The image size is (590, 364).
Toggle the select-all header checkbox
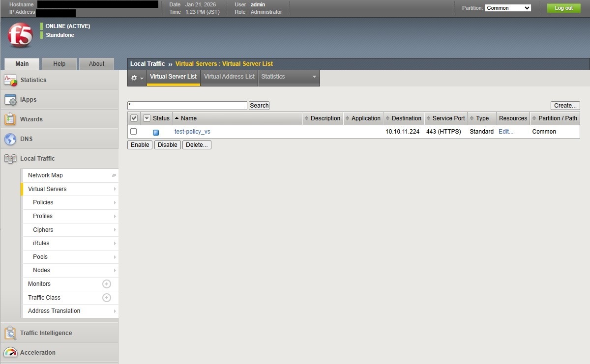coord(134,118)
